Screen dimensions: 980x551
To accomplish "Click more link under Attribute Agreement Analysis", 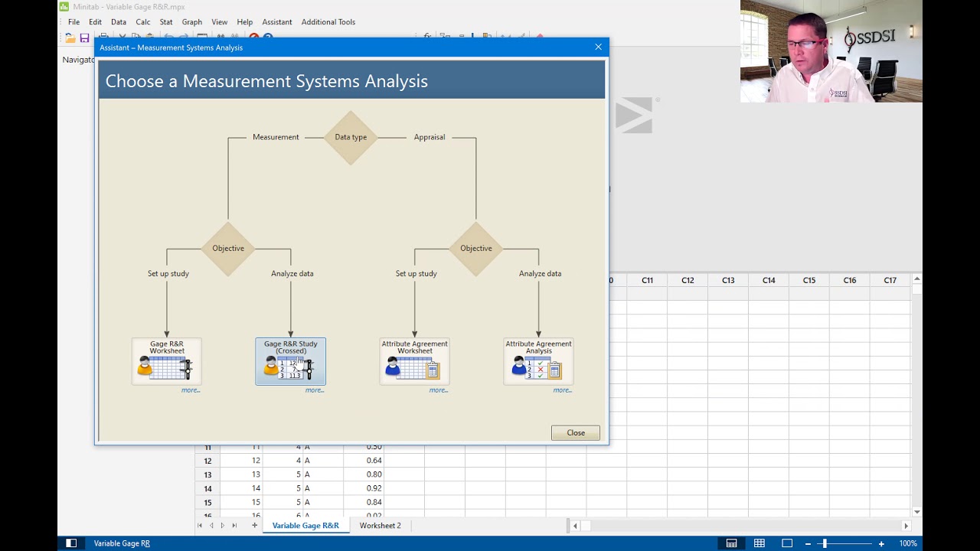I will tap(563, 390).
